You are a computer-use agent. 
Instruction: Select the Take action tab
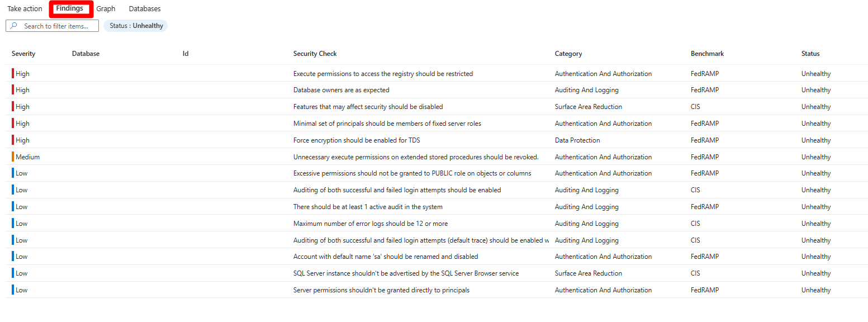click(x=25, y=8)
